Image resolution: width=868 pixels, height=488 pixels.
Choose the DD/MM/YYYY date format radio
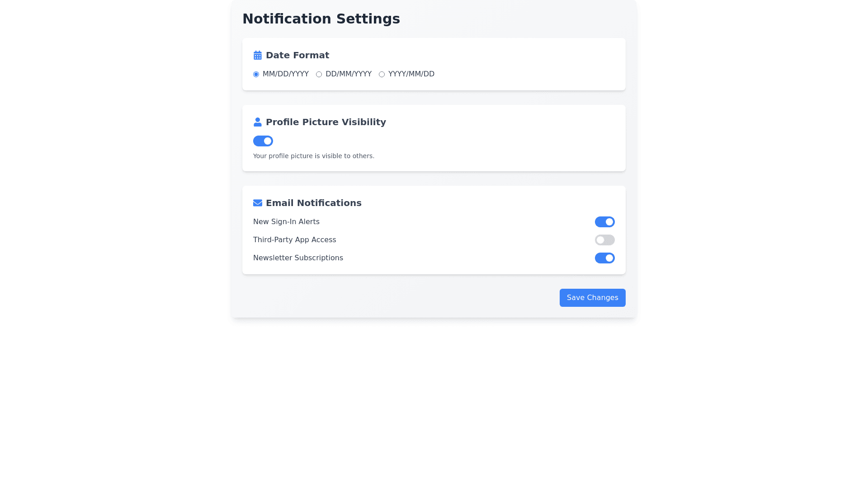click(319, 75)
